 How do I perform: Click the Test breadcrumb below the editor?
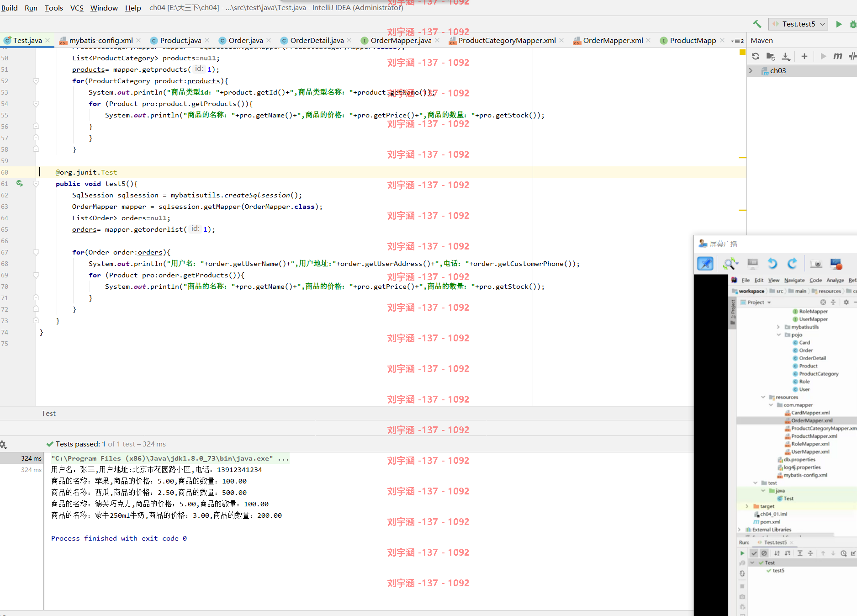[x=48, y=414]
